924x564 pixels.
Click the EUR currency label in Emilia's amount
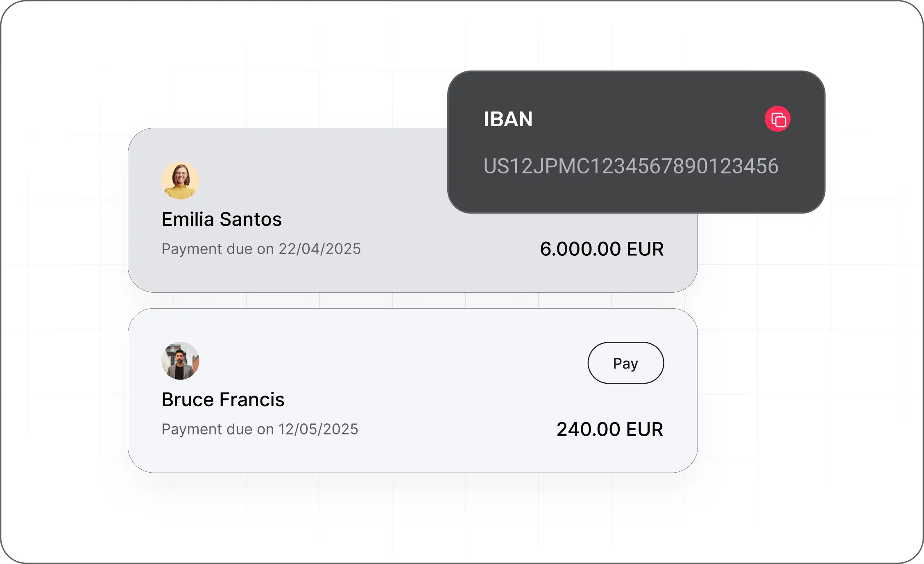pyautogui.click(x=645, y=249)
